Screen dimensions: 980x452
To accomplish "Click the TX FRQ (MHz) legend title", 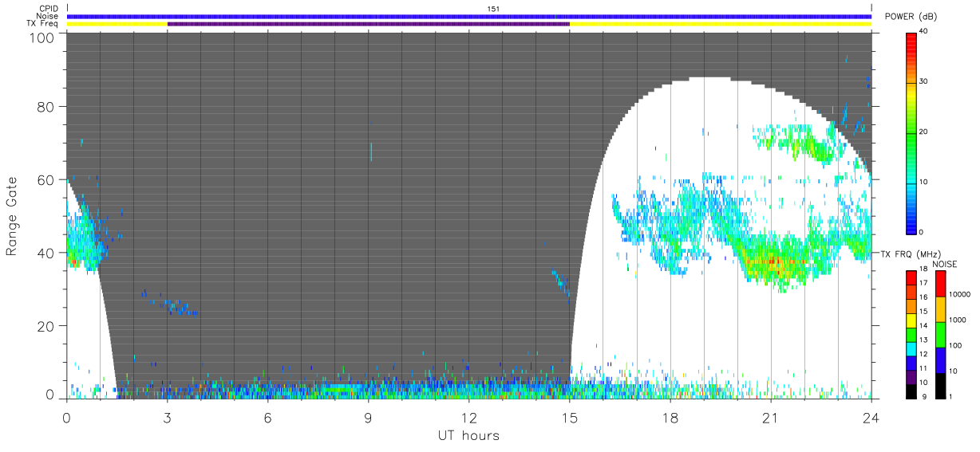I will (909, 254).
